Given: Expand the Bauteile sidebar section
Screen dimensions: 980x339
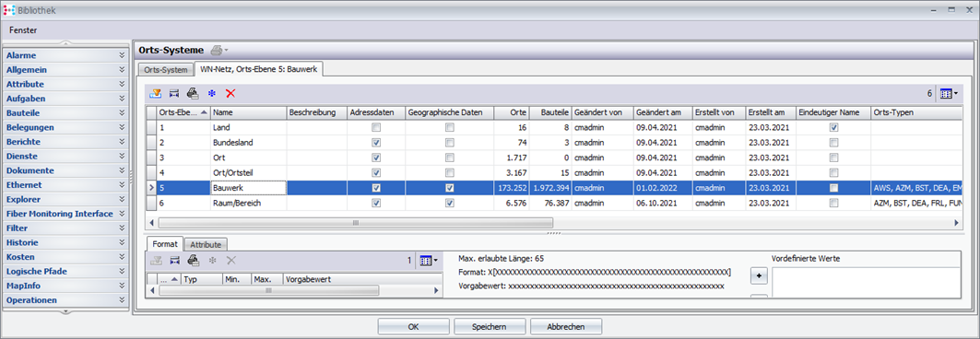Looking at the screenshot, I should 65,113.
